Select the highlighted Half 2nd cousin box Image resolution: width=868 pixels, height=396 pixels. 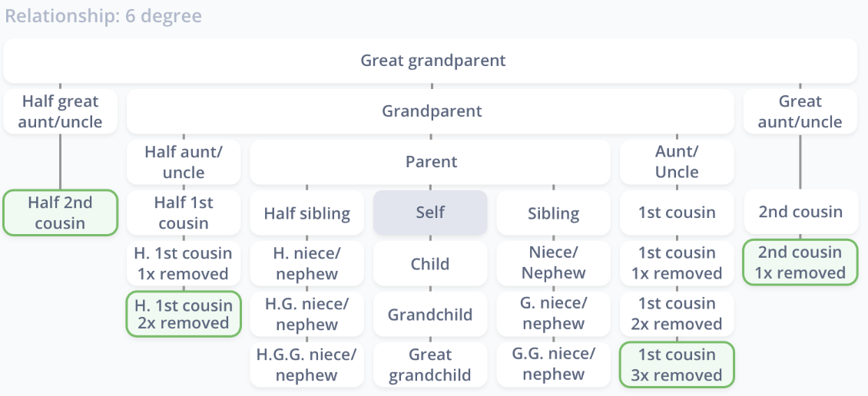click(x=61, y=213)
